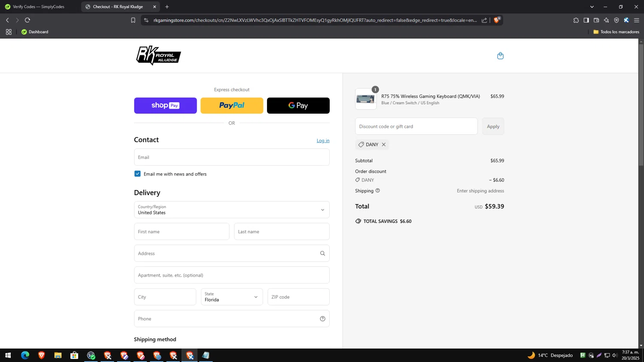The width and height of the screenshot is (644, 362).
Task: Click the R75 75% Wireless Gaming Keyboard title
Action: click(x=431, y=96)
